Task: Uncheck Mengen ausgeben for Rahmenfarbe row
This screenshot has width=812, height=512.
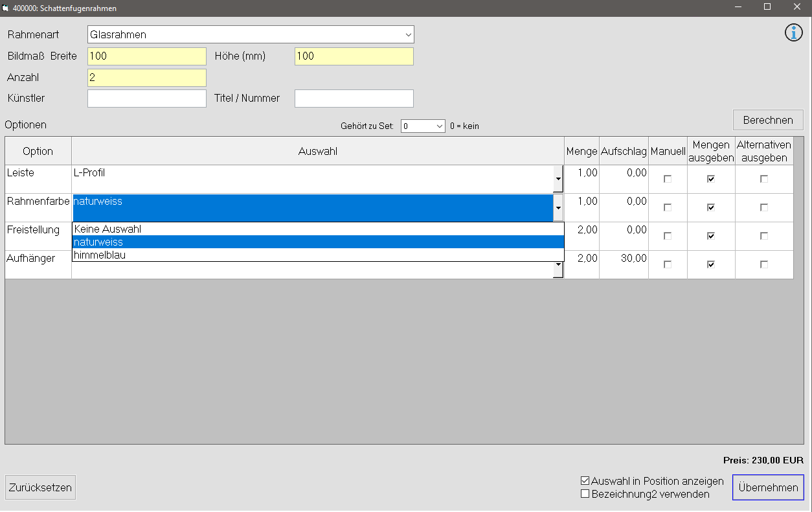Action: (x=711, y=207)
